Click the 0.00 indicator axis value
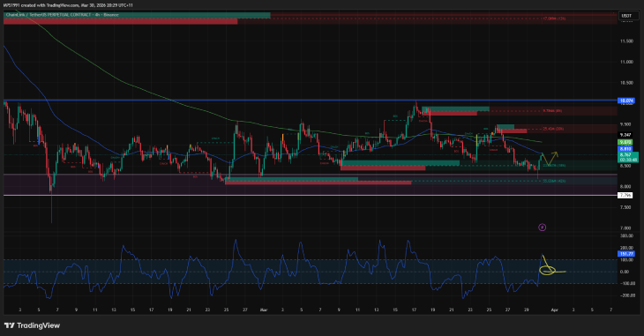Image resolution: width=644 pixels, height=336 pixels. point(625,272)
